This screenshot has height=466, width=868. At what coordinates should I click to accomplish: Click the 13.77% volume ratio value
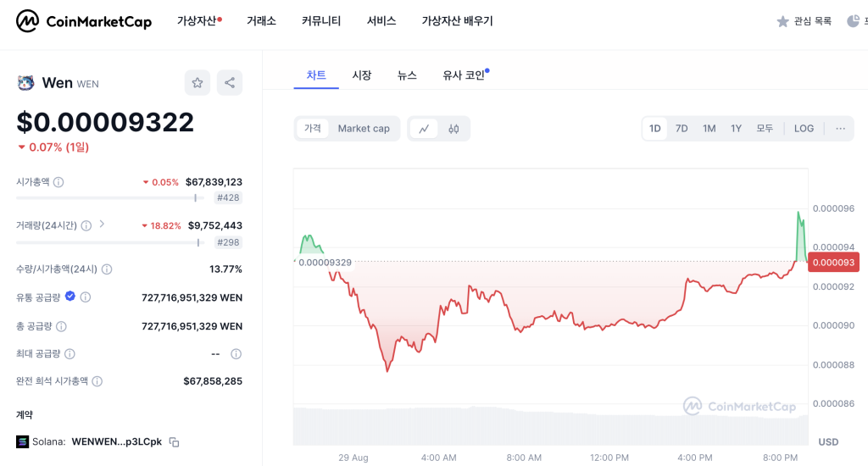tap(225, 269)
